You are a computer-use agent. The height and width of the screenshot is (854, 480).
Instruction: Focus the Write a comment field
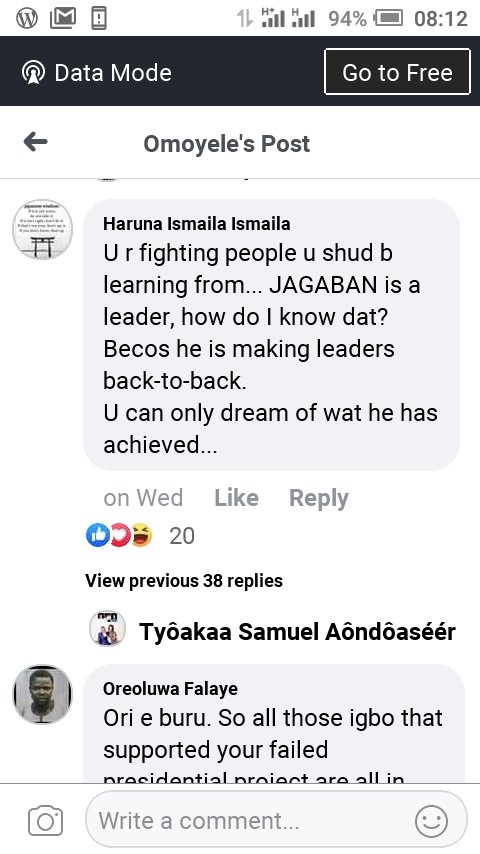point(276,820)
